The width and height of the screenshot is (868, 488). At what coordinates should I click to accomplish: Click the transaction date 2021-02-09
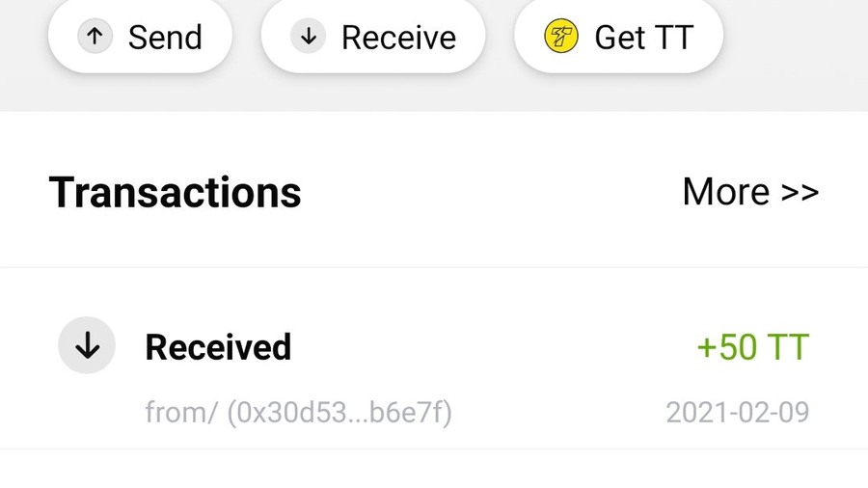point(738,412)
